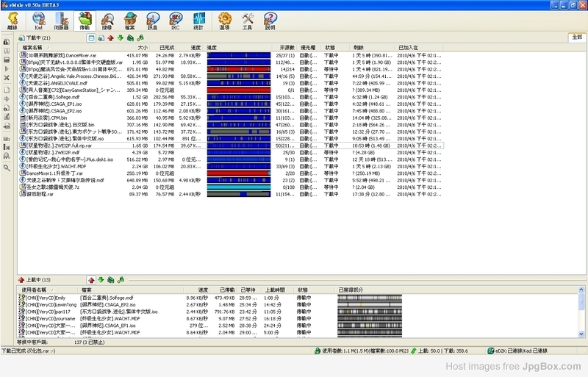
Task: Select download row CSAGA_EP1.iso
Action: pyautogui.click(x=231, y=104)
